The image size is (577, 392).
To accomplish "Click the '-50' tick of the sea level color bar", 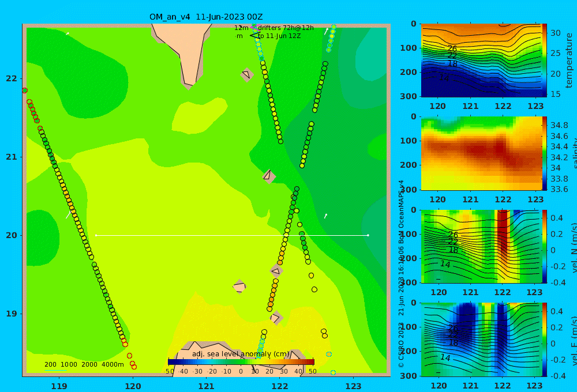I will pyautogui.click(x=170, y=371).
